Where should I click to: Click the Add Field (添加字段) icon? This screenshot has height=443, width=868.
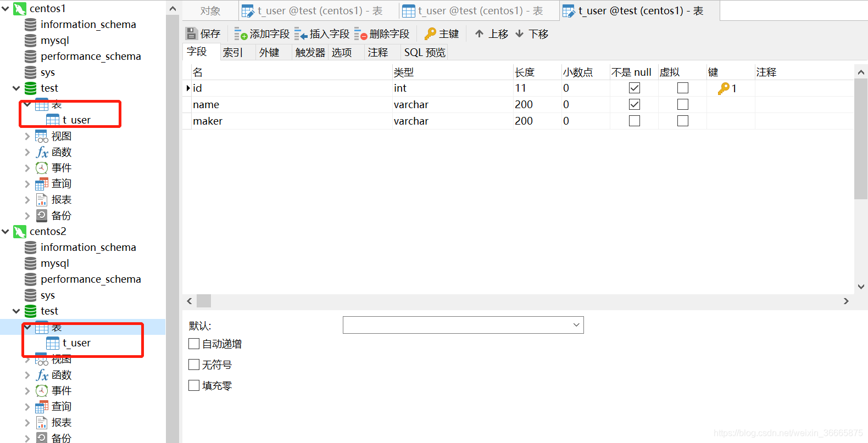241,33
